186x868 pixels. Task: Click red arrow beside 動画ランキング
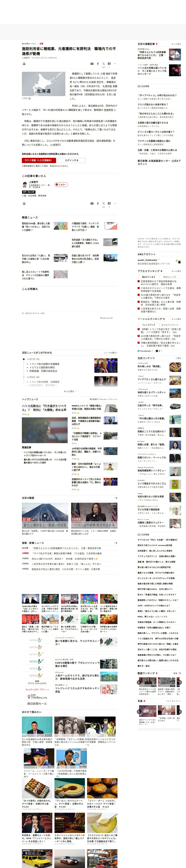(156, 673)
